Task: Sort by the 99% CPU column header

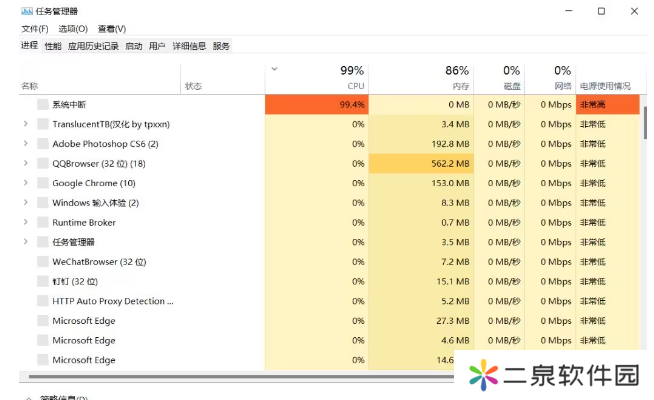Action: pos(317,79)
